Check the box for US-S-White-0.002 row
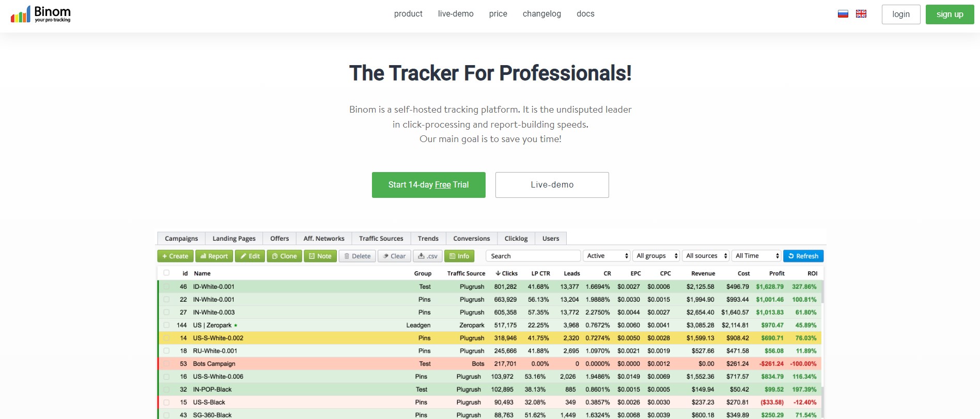The image size is (980, 419). 166,338
